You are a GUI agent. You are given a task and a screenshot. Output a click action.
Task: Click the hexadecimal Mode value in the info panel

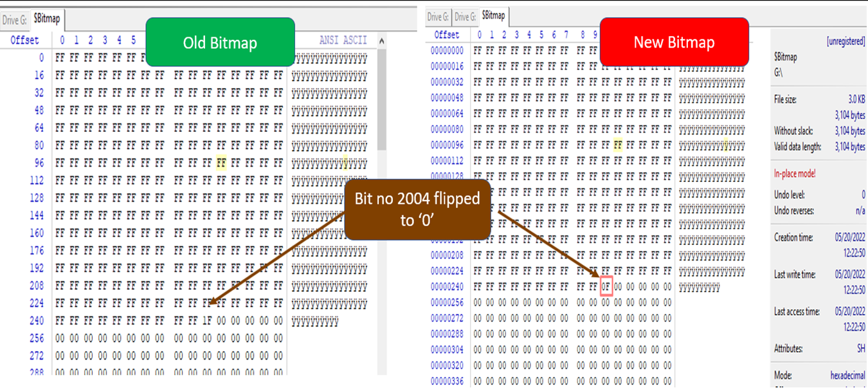[x=847, y=376]
